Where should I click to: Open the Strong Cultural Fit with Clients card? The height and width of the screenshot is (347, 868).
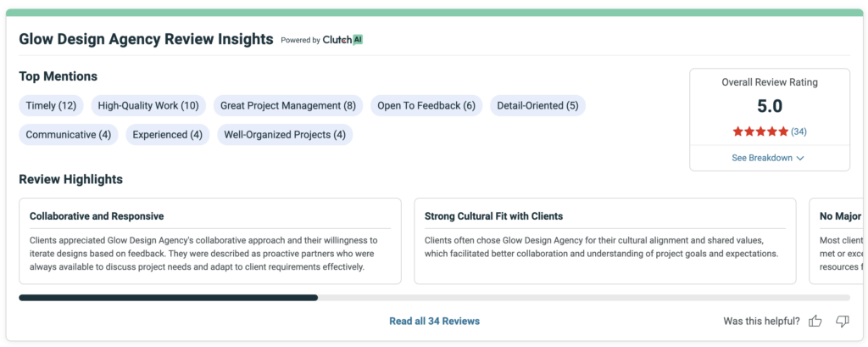coord(604,241)
